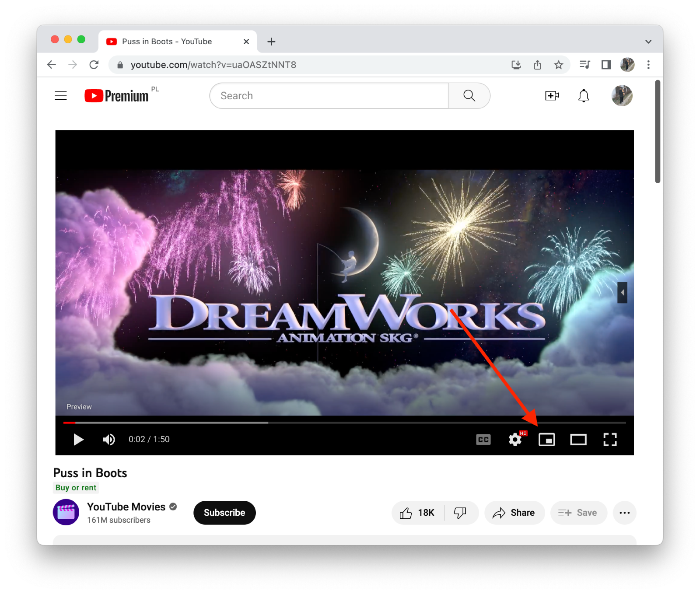Image resolution: width=700 pixels, height=594 pixels.
Task: Mute the video with the volume icon
Action: [x=108, y=440]
